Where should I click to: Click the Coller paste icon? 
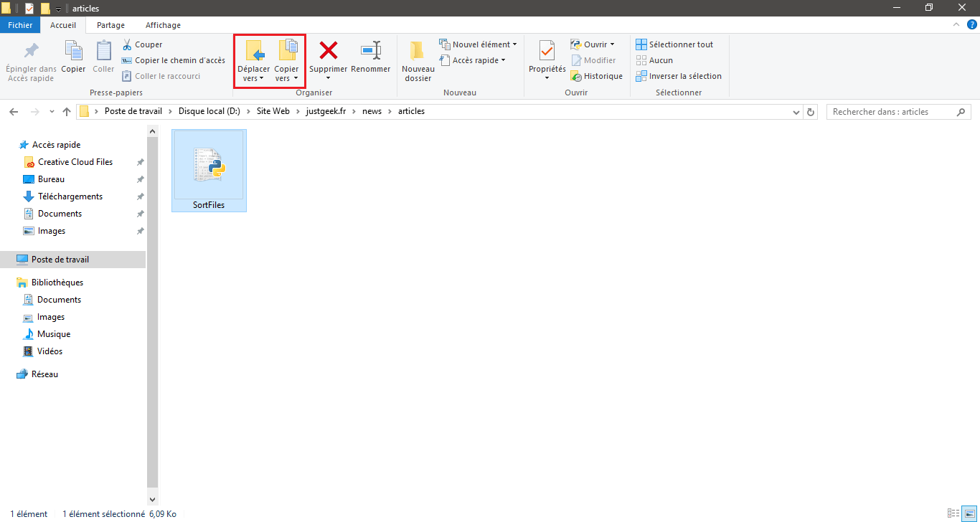[x=103, y=51]
